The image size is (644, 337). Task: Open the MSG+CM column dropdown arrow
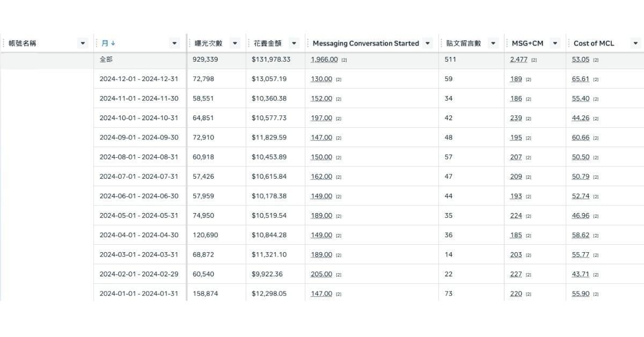click(555, 43)
